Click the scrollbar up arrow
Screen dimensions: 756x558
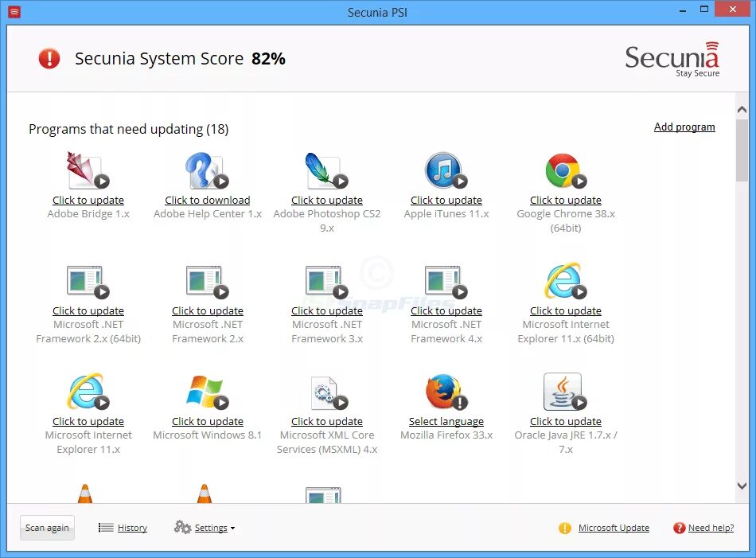742,110
